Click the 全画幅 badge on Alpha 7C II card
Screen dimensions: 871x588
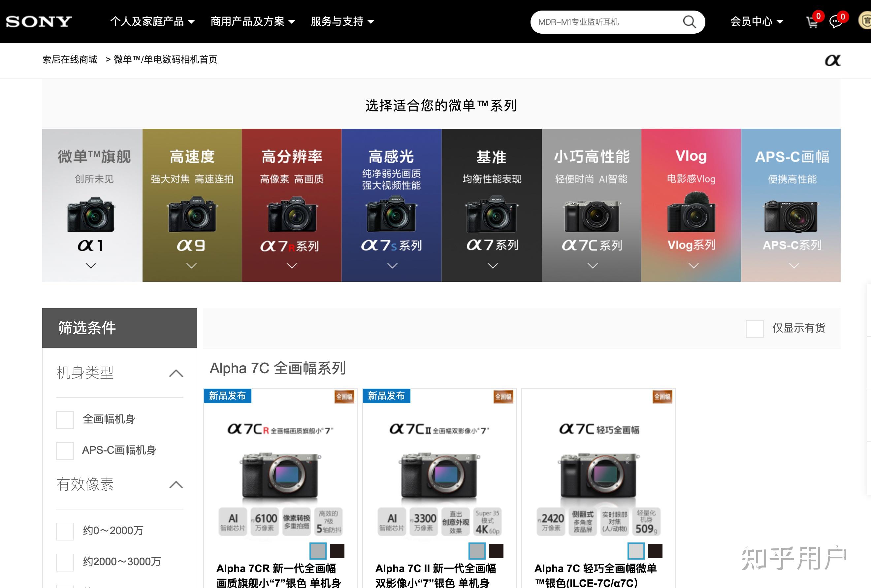click(x=503, y=397)
